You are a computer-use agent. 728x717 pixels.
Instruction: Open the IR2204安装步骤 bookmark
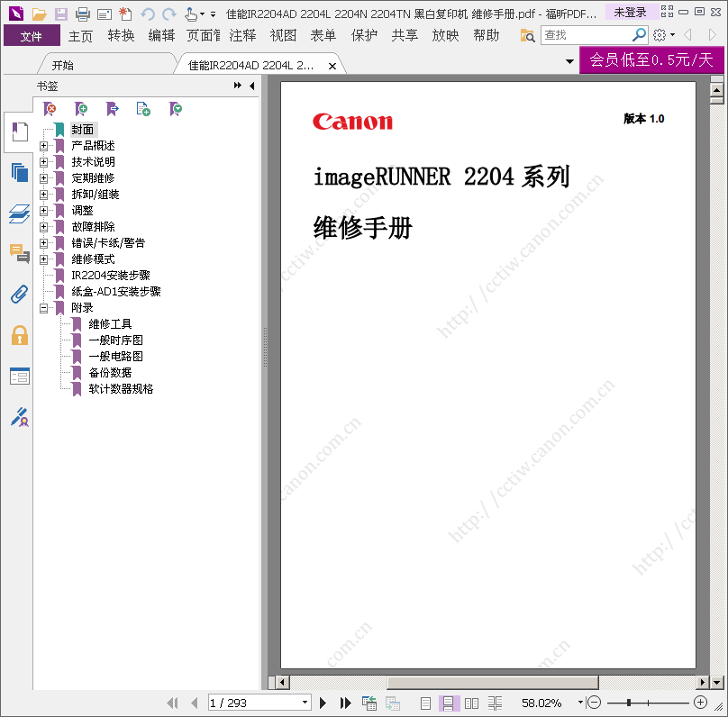pos(111,276)
